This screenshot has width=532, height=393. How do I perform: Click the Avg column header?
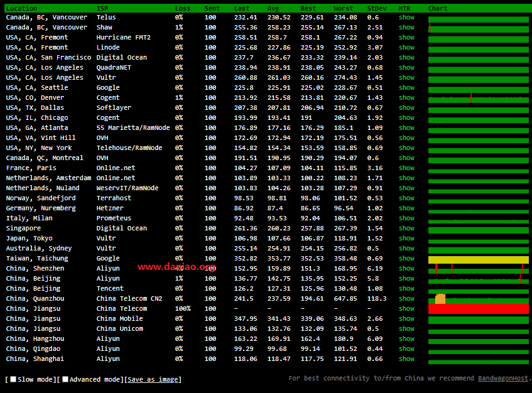tap(273, 9)
